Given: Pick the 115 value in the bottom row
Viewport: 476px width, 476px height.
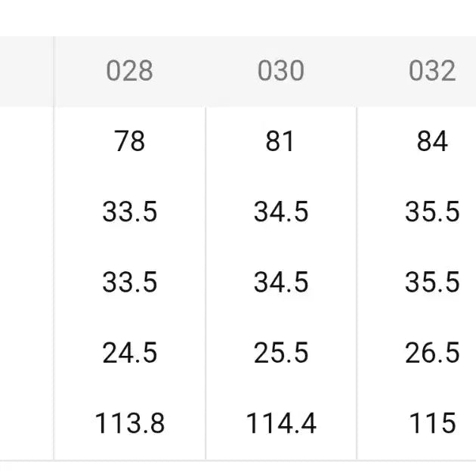Looking at the screenshot, I should point(431,423).
